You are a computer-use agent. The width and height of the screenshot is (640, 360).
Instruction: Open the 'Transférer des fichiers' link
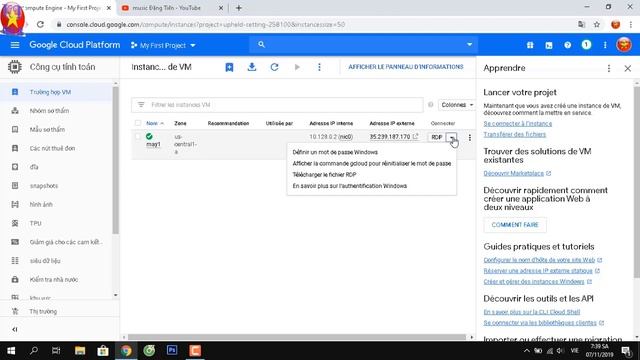pos(514,134)
